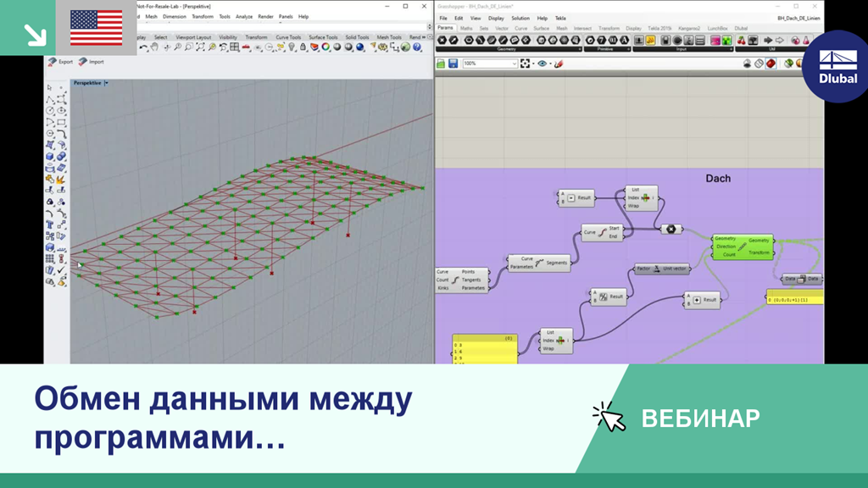Open Rhino's Panels menu
Image resolution: width=868 pixels, height=488 pixels.
click(x=286, y=17)
